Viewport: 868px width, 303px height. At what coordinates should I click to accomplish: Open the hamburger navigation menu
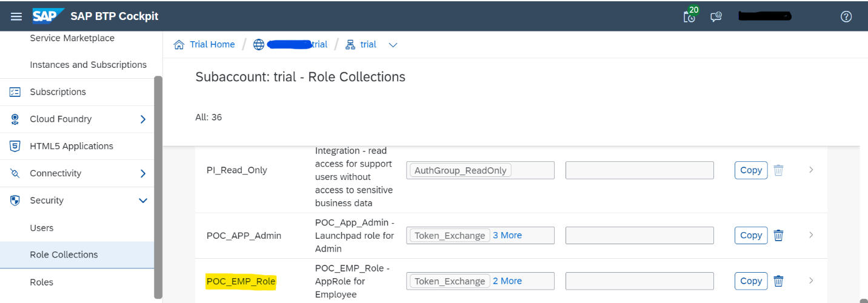(x=16, y=16)
